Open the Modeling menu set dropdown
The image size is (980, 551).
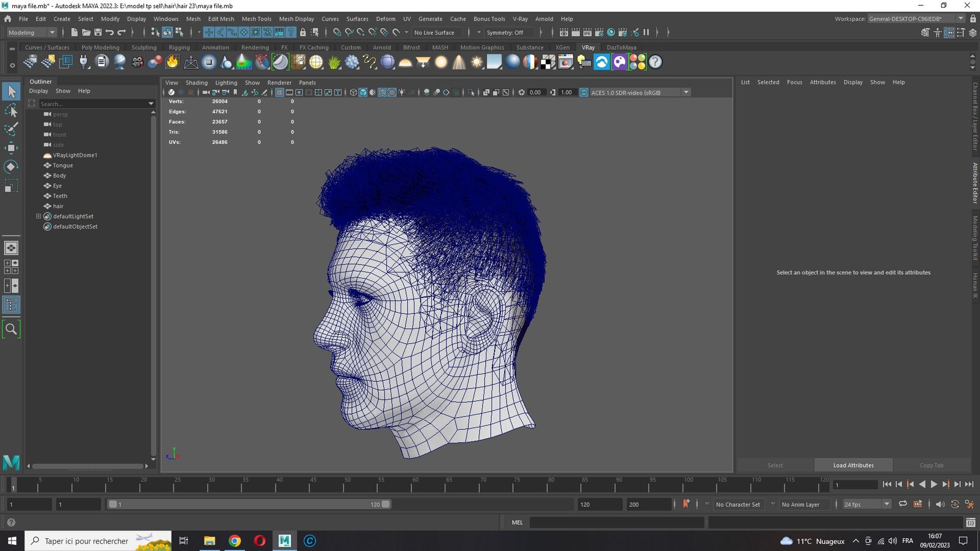[x=31, y=32]
